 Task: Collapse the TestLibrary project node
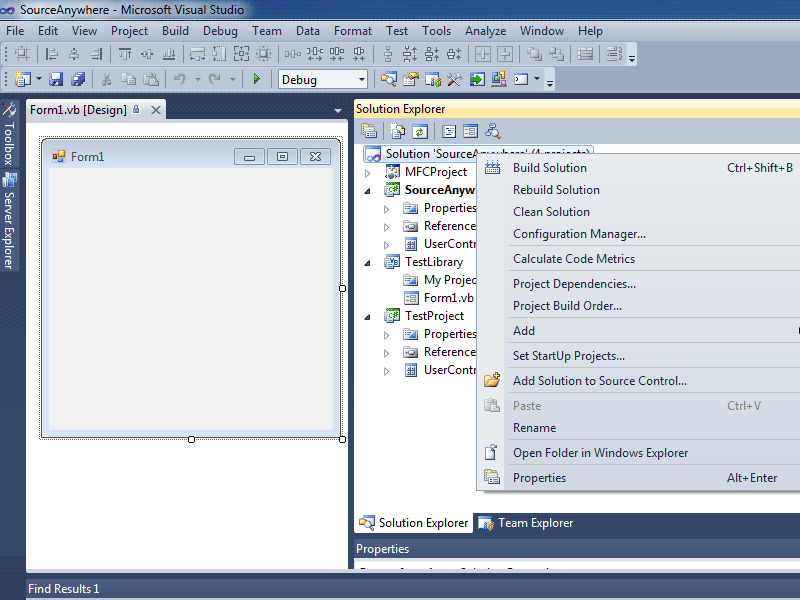tap(368, 263)
